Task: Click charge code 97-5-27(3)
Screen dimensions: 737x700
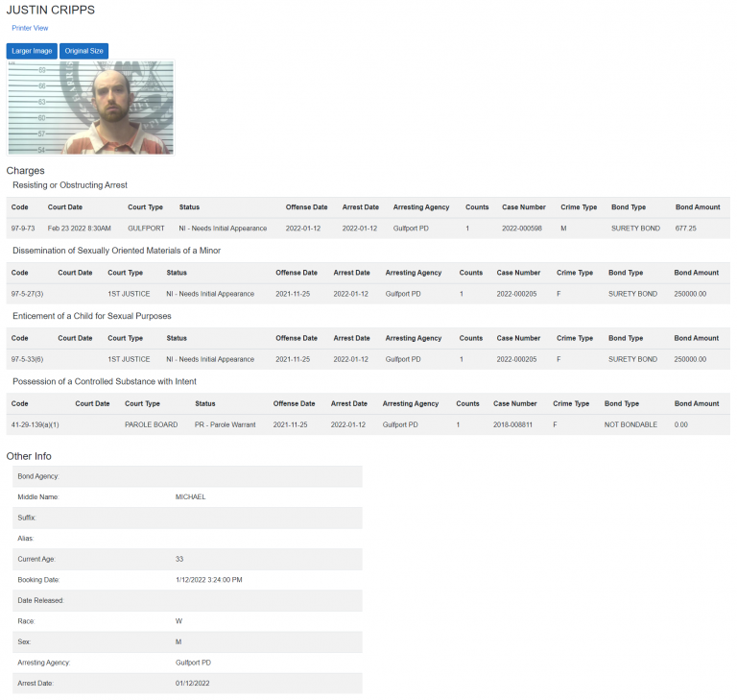Action: pos(28,294)
